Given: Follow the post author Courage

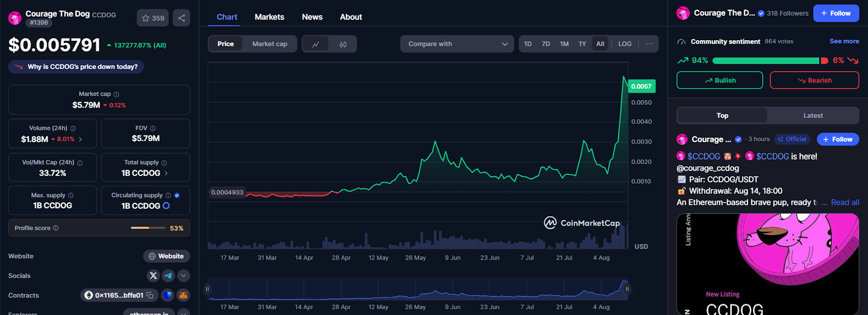Looking at the screenshot, I should [838, 140].
